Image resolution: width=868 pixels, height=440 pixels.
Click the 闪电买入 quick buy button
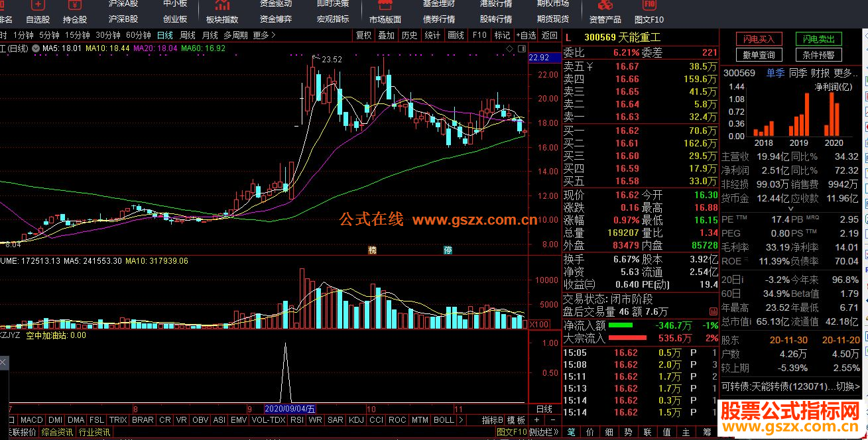coord(759,39)
